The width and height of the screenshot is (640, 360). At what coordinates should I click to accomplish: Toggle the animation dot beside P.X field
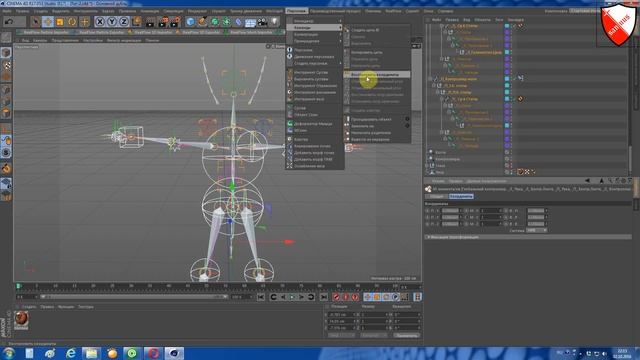click(427, 211)
